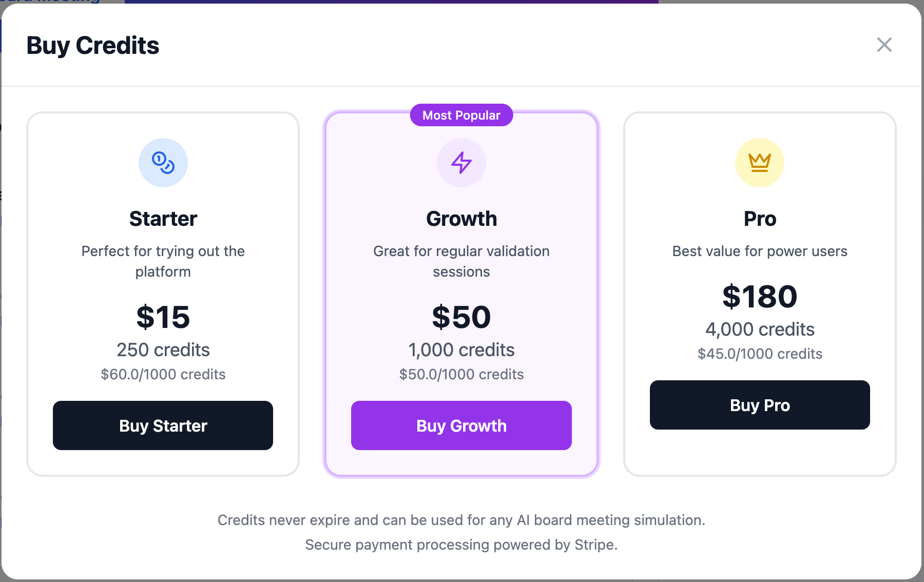Click the Buy Pro button
Image resolution: width=924 pixels, height=582 pixels.
(x=760, y=405)
